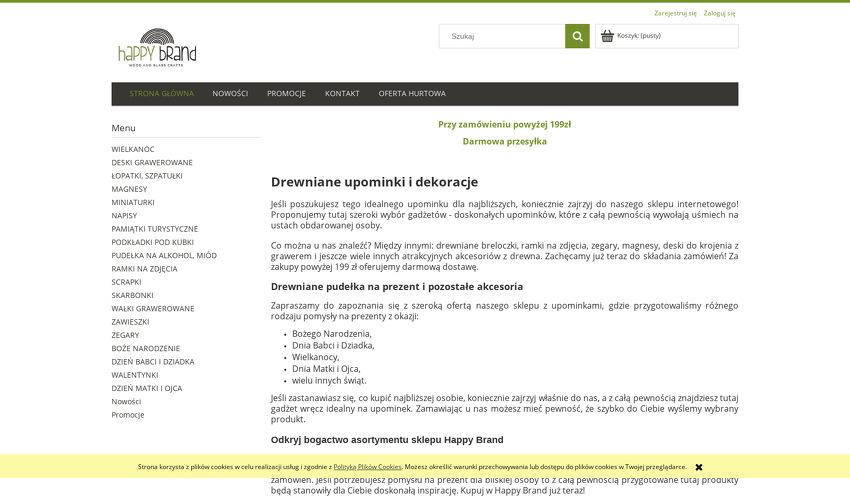Select Miniaturki category
850x500 pixels.
click(x=133, y=202)
